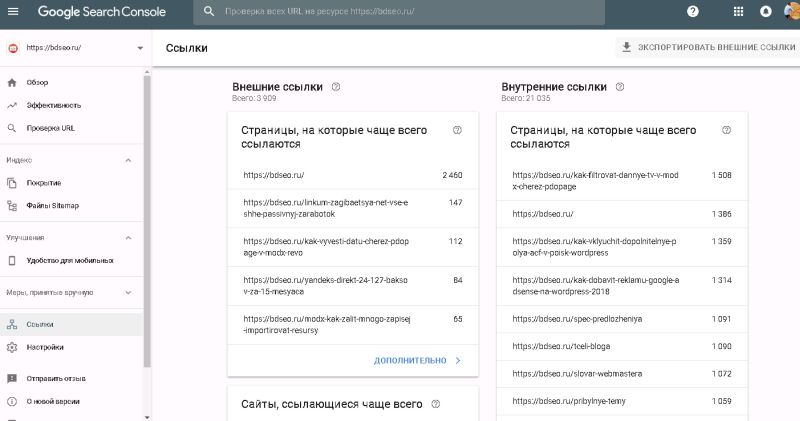Screen dimensions: 800x421
Task: Export external links with ЭКСПОРТИРОВАТЬ ВНЕШНИЕ ССЫЛКИ
Action: pos(708,47)
